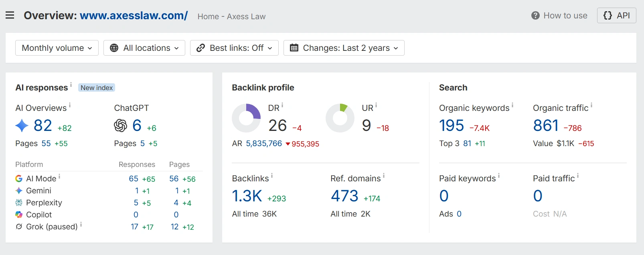Click the New index badge
The image size is (644, 255).
point(97,88)
